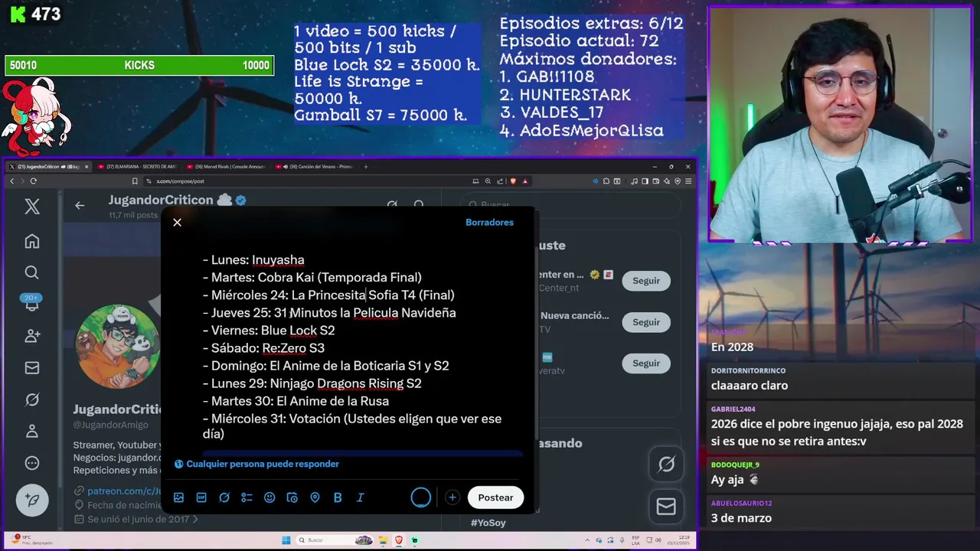Screen dimensions: 980x551
Task: Open Notifications bell with 20+ badge
Action: point(31,304)
